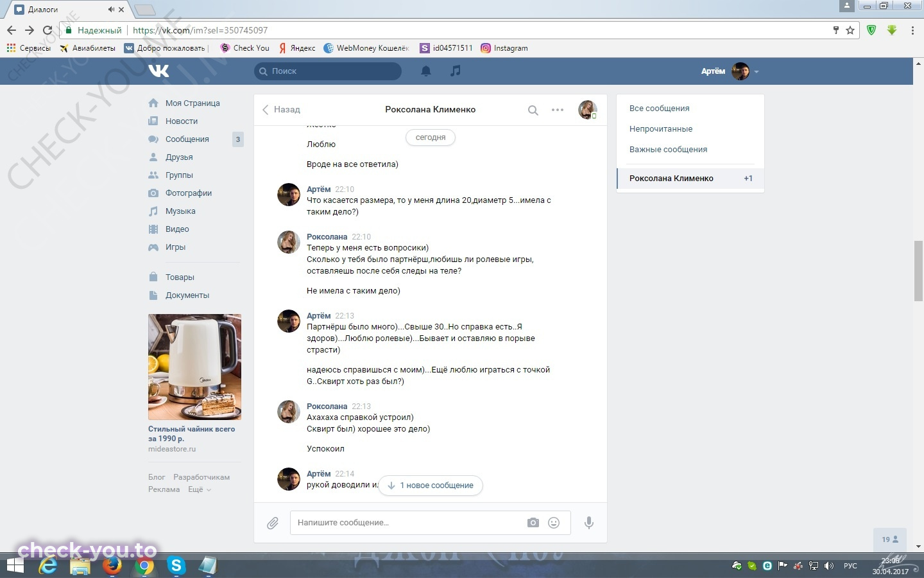Expand the Артём profile dropdown
This screenshot has height=578, width=924.
click(x=730, y=71)
